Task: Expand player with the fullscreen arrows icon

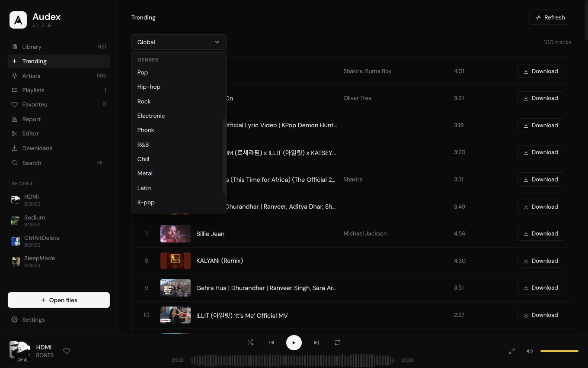Action: (512, 351)
